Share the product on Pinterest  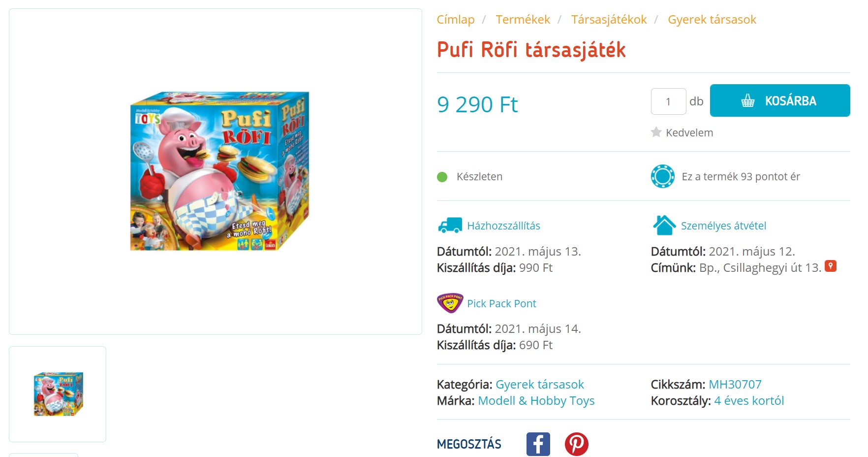(576, 444)
